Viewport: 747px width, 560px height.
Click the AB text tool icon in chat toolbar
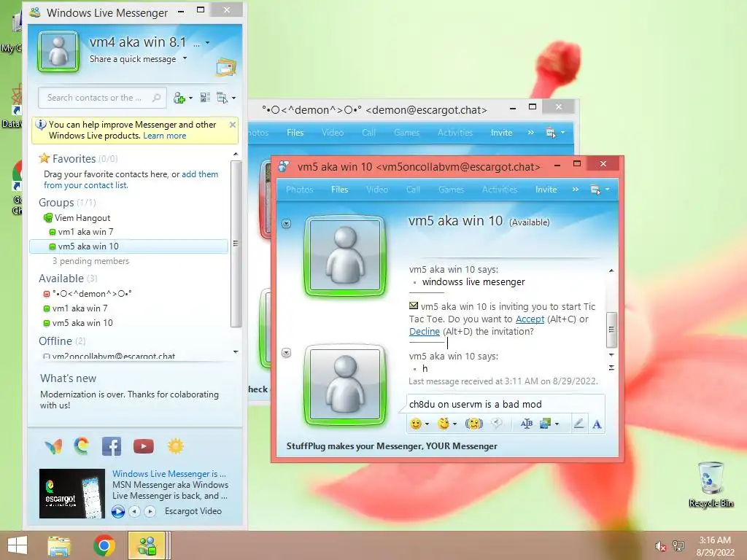[x=527, y=424]
